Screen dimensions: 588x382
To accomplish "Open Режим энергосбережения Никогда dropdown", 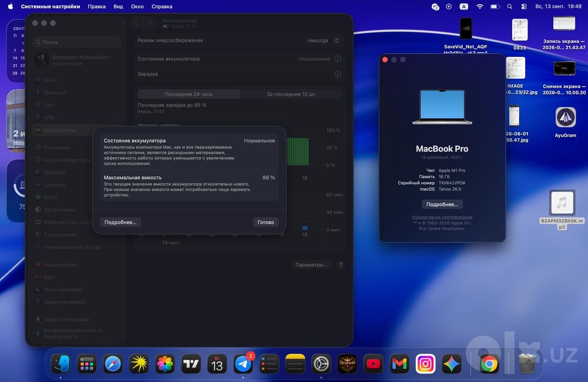I will pos(323,41).
